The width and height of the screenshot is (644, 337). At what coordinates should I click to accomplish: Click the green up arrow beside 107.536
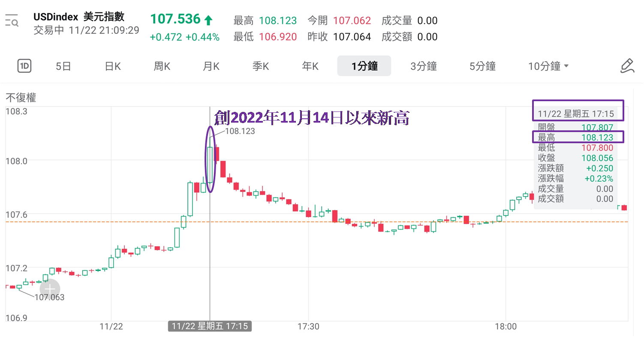208,20
